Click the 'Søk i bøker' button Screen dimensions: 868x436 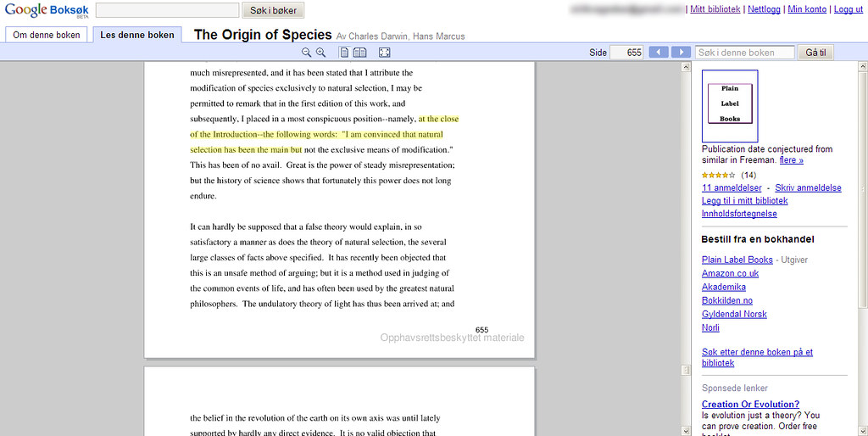pyautogui.click(x=273, y=10)
